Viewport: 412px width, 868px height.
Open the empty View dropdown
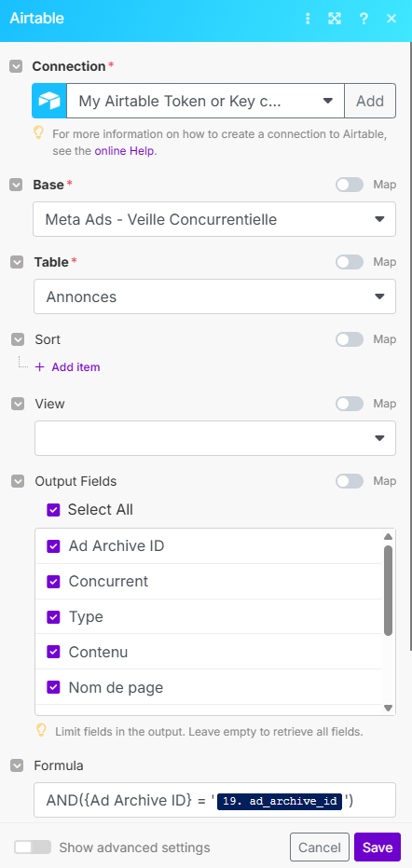pyautogui.click(x=215, y=438)
